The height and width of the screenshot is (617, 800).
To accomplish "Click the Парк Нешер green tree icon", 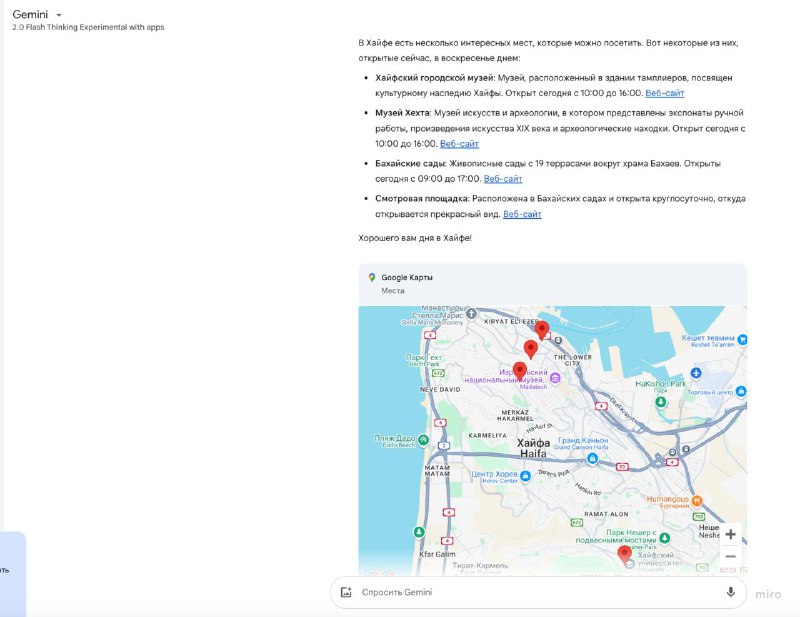I will coord(664,538).
